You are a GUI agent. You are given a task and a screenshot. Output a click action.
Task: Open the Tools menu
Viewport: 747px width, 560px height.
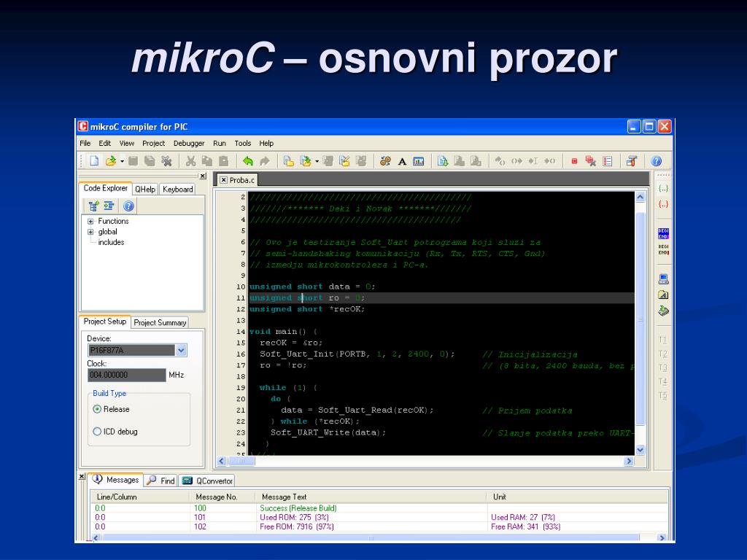click(x=242, y=144)
